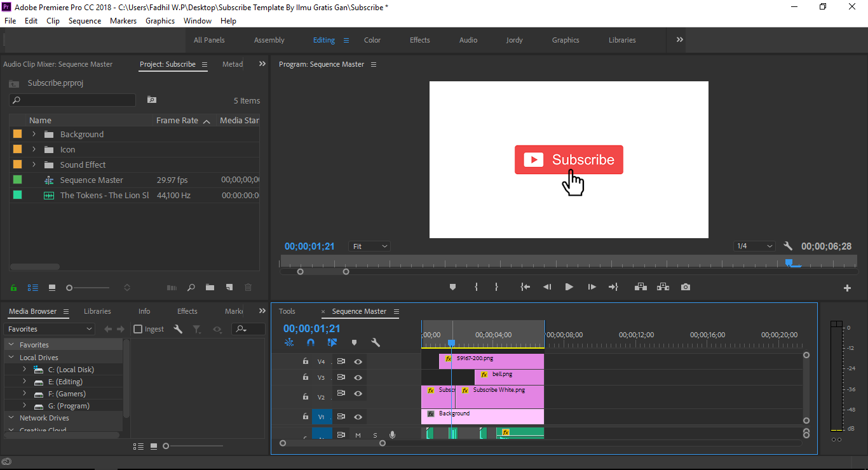Mark In point in Program monitor

(476, 287)
